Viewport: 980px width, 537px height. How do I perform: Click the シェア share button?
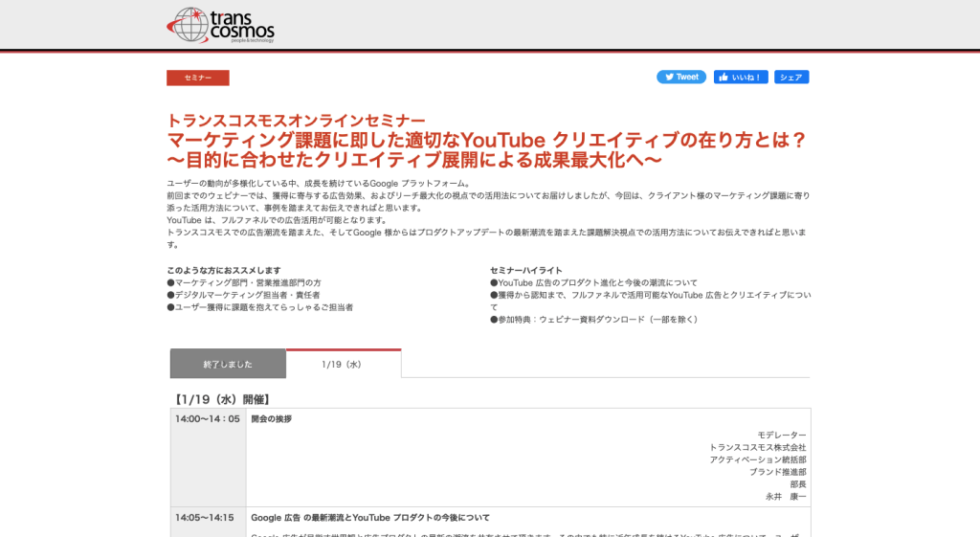[791, 77]
